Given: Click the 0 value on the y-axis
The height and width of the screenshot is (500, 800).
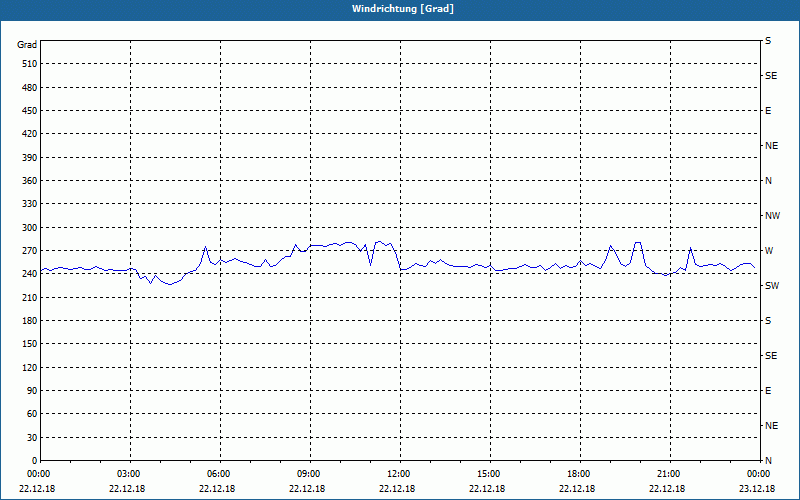Looking at the screenshot, I should (x=35, y=461).
